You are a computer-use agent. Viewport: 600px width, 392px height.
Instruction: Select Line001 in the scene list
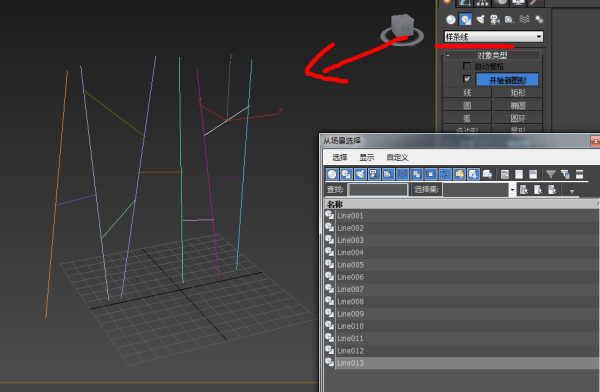point(462,216)
